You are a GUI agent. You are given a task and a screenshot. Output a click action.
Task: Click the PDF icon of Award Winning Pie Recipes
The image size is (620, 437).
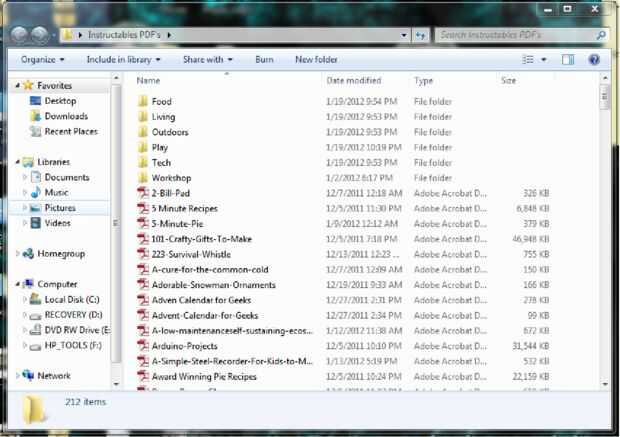click(x=143, y=376)
